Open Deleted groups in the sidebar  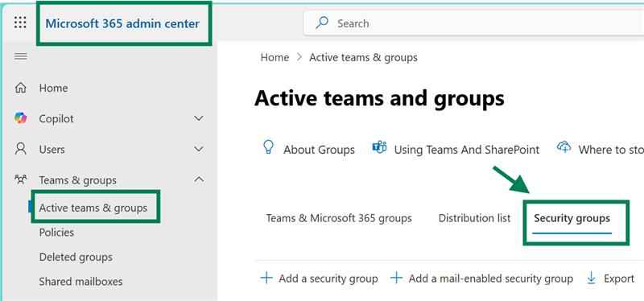pos(76,258)
